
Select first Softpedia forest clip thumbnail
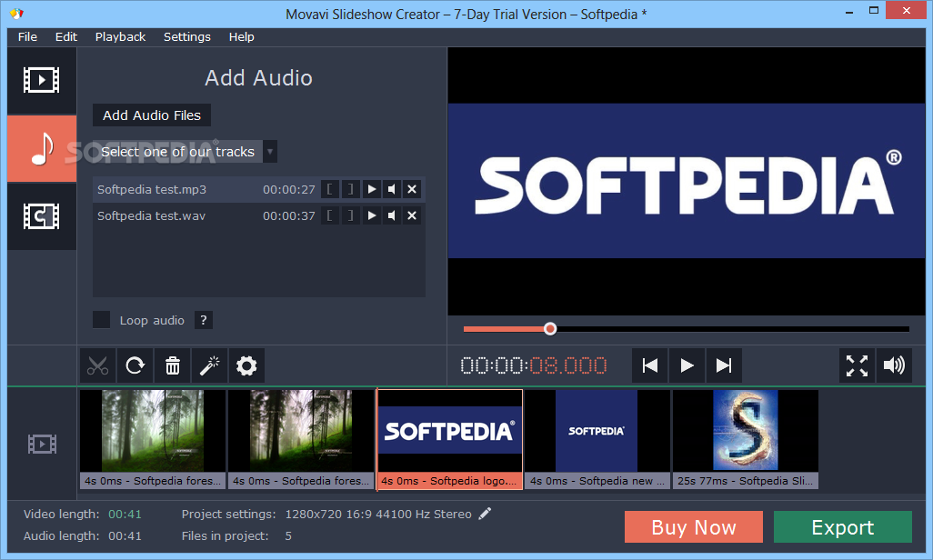[153, 439]
